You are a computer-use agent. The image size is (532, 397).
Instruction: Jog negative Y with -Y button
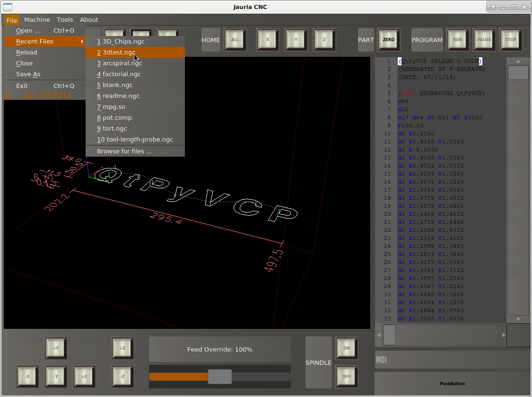[56, 377]
